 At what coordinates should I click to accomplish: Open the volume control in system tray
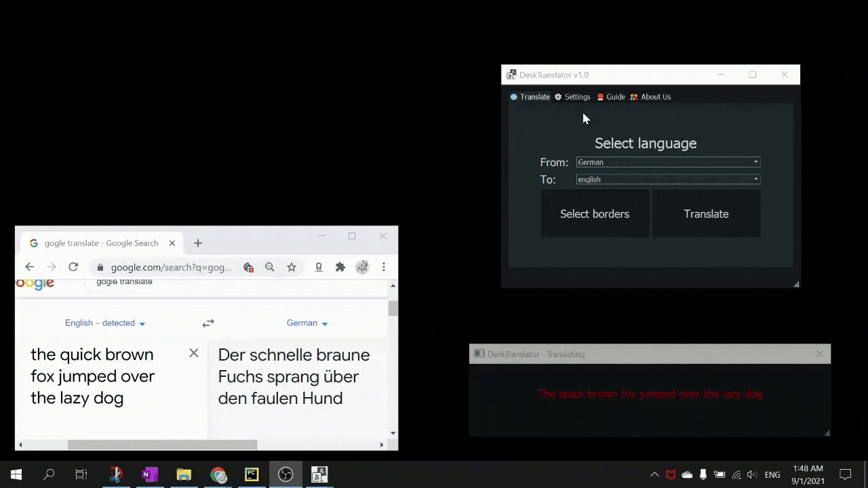[752, 474]
